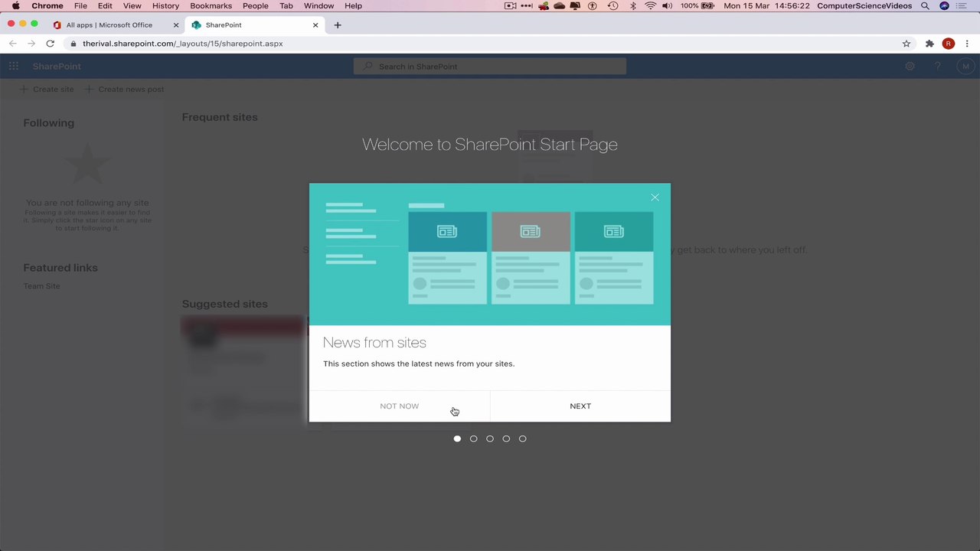
Task: Open the account avatar in SharePoint header
Action: tap(965, 67)
